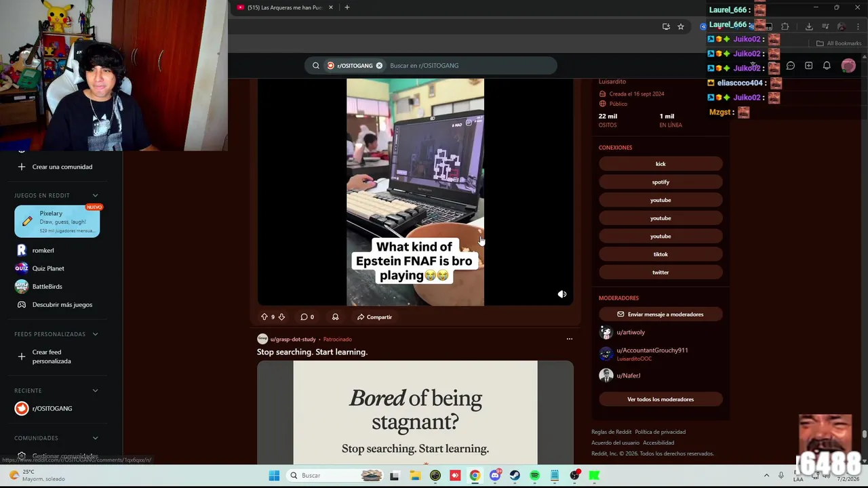Open the tiktok connection link
Image resolution: width=868 pixels, height=488 pixels.
click(660, 254)
